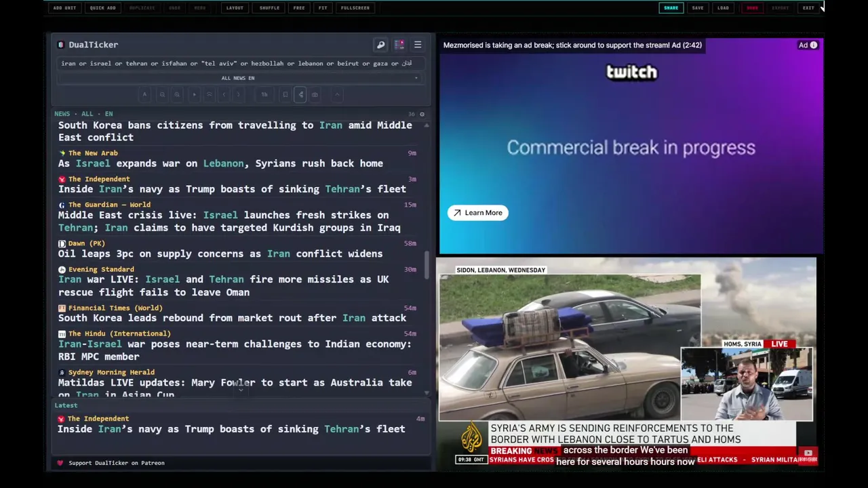868x488 pixels.
Task: Open the 1h time range selector
Action: pos(264,95)
